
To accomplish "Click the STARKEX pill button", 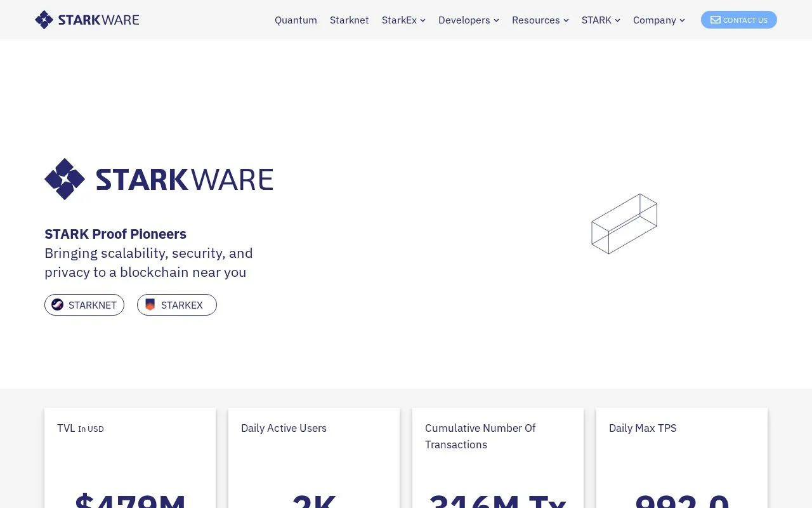I will click(177, 305).
